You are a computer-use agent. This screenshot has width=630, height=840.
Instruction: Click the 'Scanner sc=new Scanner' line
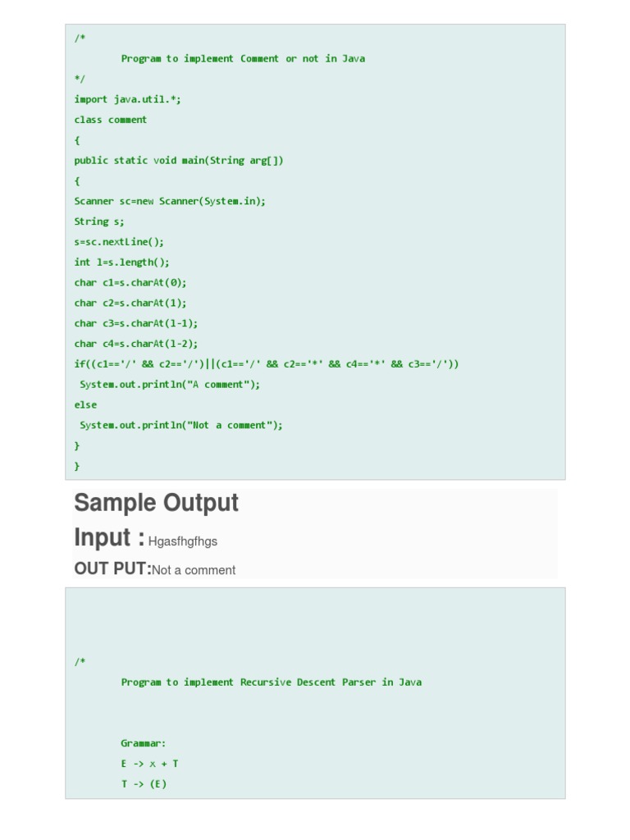170,201
